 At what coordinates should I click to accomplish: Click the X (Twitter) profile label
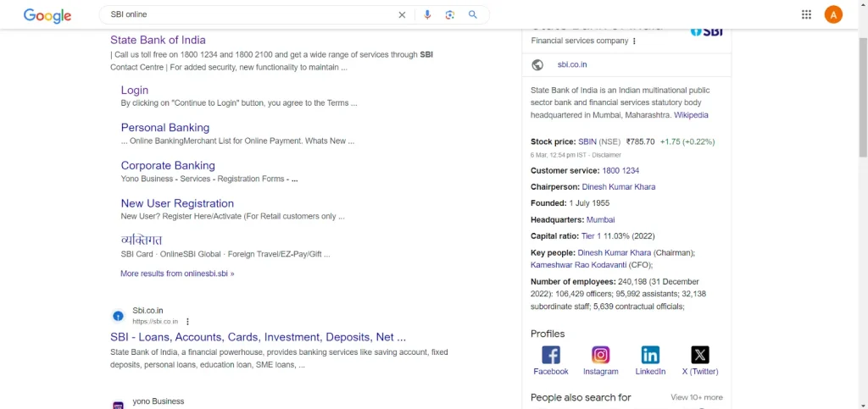[700, 372]
